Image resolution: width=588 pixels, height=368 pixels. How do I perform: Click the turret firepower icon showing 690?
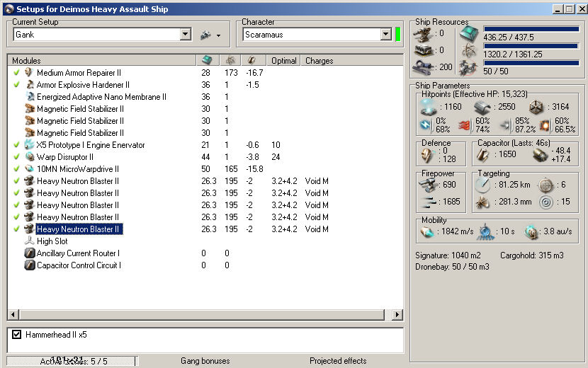pyautogui.click(x=429, y=185)
